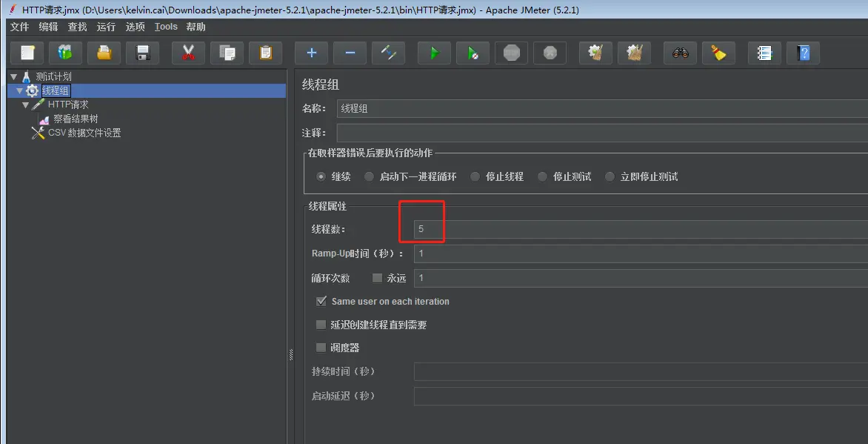Open the Templates toolbar icon
The image size is (868, 444).
(x=65, y=53)
